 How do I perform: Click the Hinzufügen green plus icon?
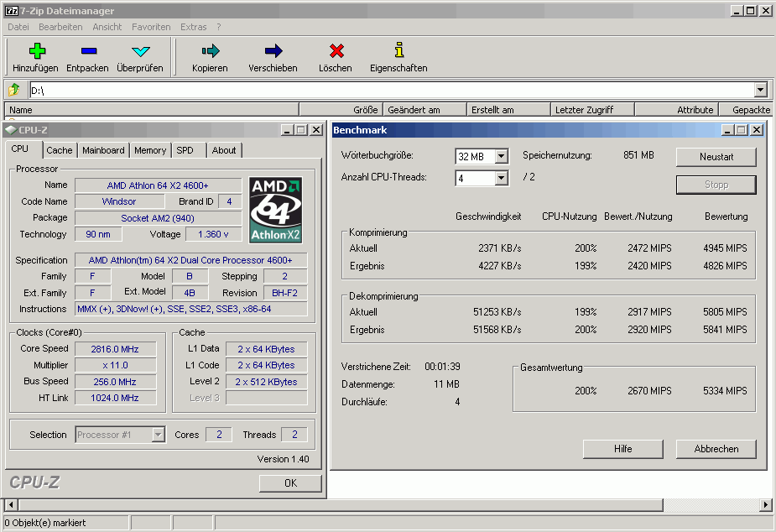click(37, 50)
